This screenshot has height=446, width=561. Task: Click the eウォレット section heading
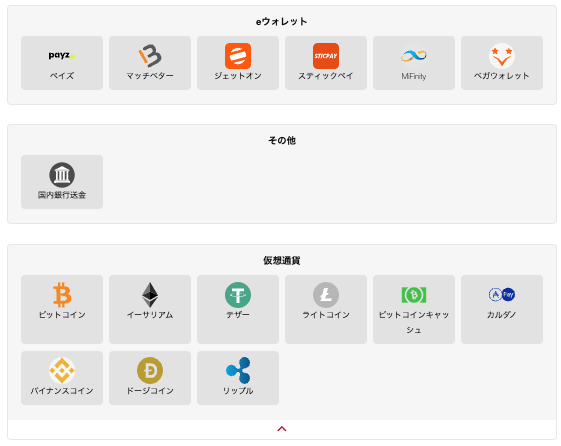(282, 21)
